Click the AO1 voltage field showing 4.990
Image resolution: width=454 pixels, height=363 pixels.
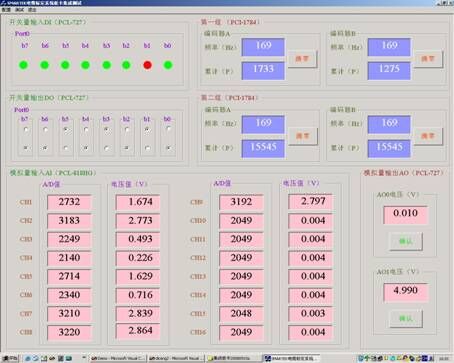405,292
